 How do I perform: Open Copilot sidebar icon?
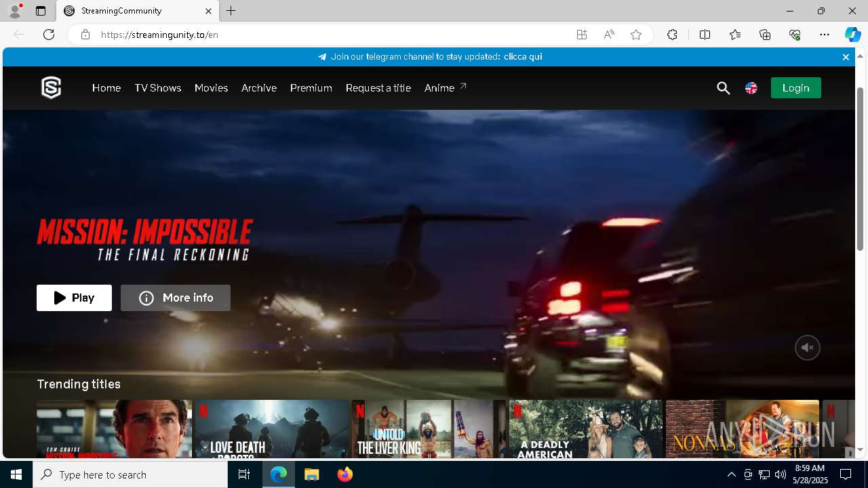[853, 35]
